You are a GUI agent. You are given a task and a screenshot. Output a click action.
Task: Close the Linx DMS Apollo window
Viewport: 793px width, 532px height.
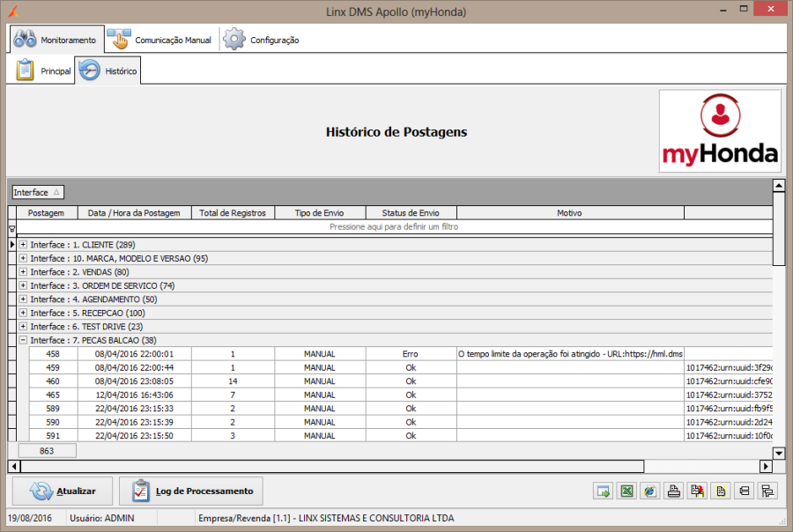pyautogui.click(x=771, y=9)
